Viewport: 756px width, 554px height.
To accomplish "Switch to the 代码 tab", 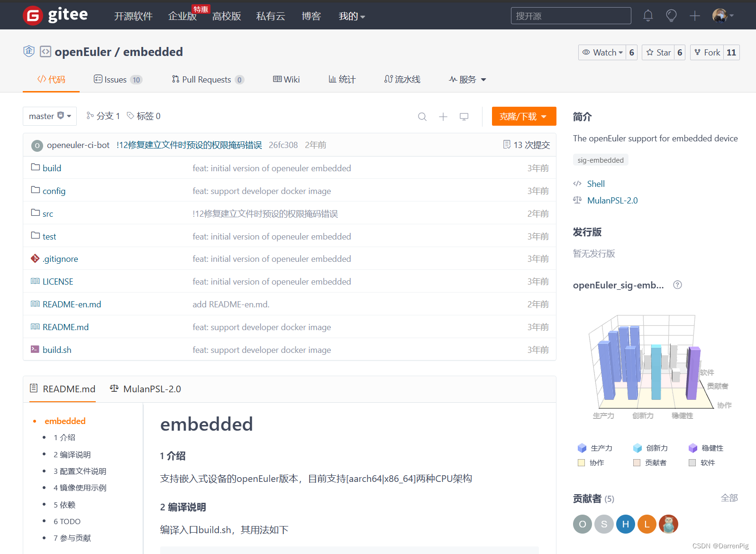I will [51, 79].
